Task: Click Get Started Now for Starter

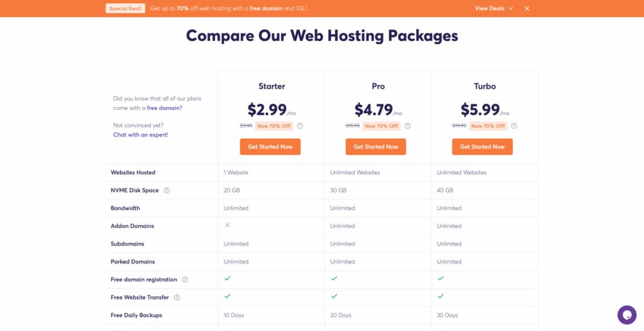Action: (270, 147)
